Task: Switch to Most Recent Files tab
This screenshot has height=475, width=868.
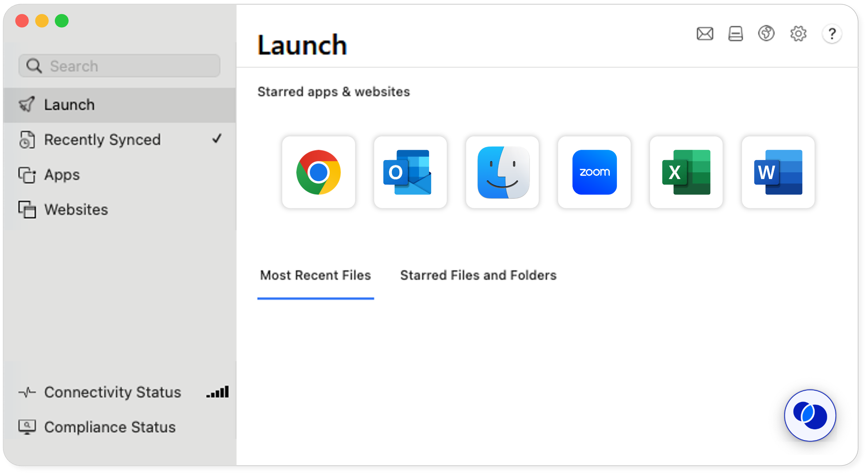Action: click(315, 275)
